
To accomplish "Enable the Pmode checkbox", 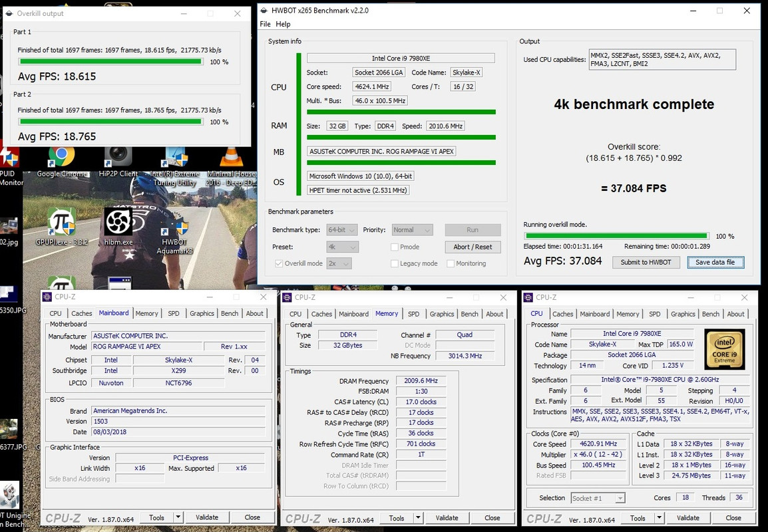I will coord(394,247).
